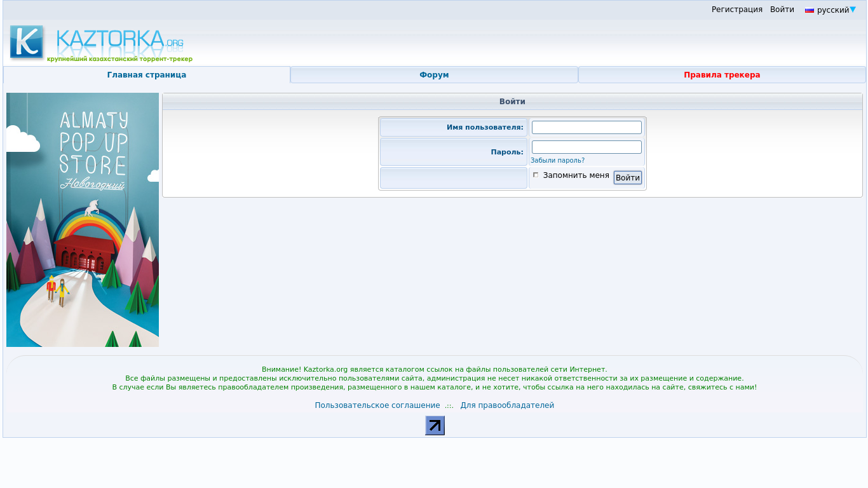This screenshot has height=488, width=868.
Task: Click the Внимание! Kaztorka.org notice line
Action: click(x=435, y=369)
